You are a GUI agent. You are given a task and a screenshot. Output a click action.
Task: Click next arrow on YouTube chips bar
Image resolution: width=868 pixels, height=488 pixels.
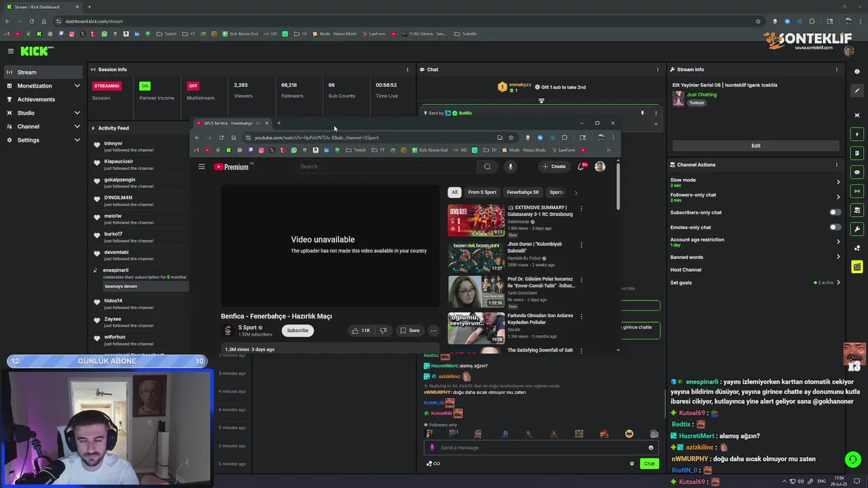(576, 192)
